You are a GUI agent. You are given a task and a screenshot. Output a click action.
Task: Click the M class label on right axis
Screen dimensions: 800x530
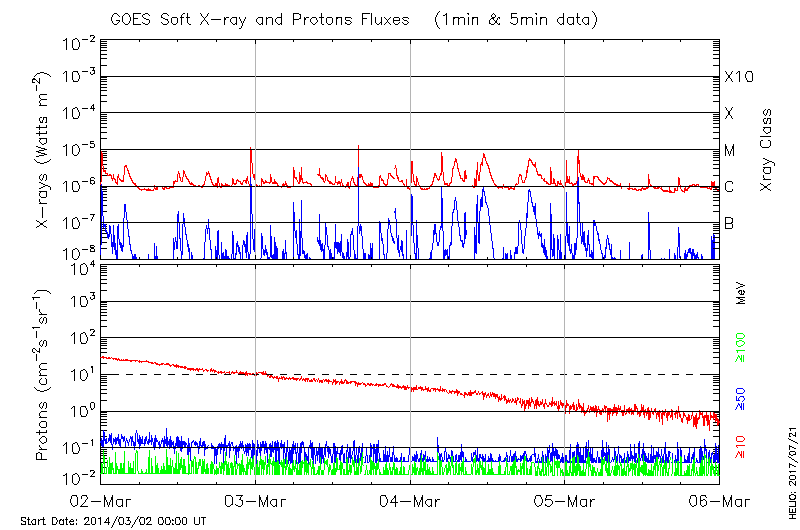[x=730, y=150]
